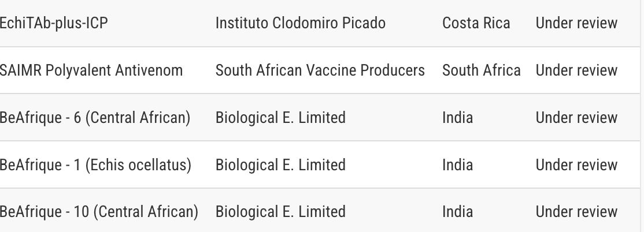Click the EchiTAb-plus-ICP product name
This screenshot has height=232, width=644.
tap(54, 23)
